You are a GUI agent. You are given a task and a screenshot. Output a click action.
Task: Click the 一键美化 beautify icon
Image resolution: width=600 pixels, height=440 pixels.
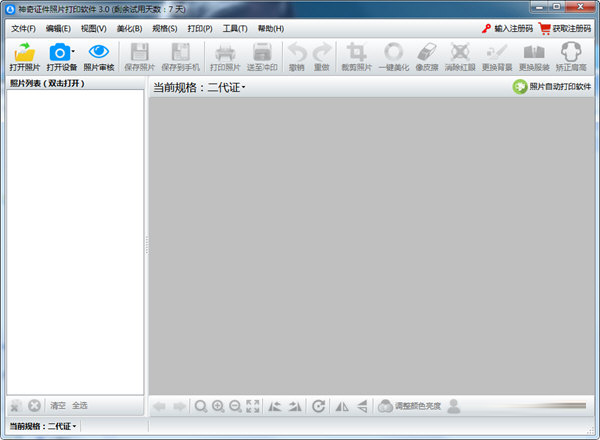(395, 52)
